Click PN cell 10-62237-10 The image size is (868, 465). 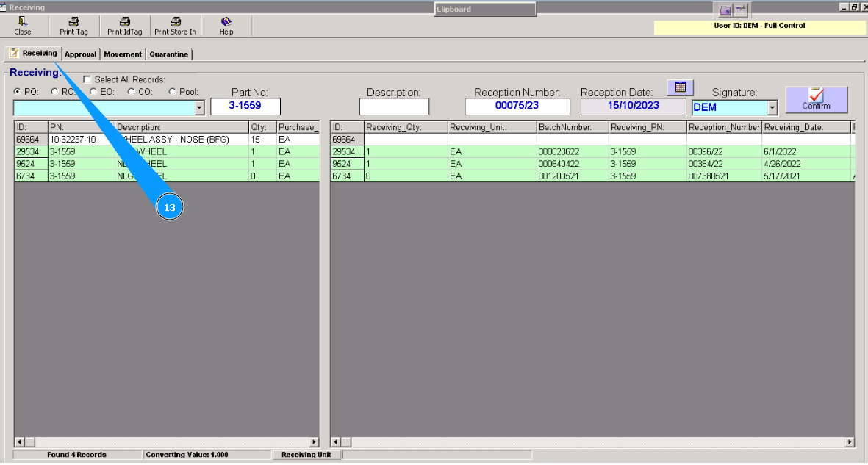coord(82,140)
